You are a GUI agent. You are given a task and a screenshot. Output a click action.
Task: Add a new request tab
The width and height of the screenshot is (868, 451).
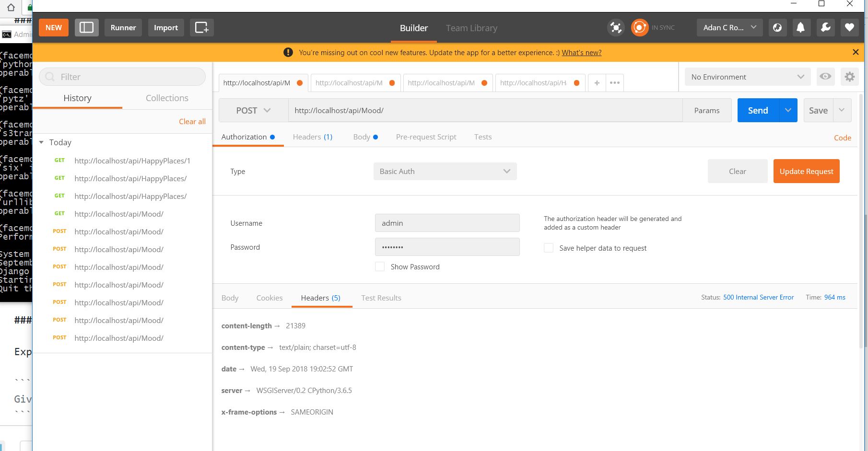point(597,83)
